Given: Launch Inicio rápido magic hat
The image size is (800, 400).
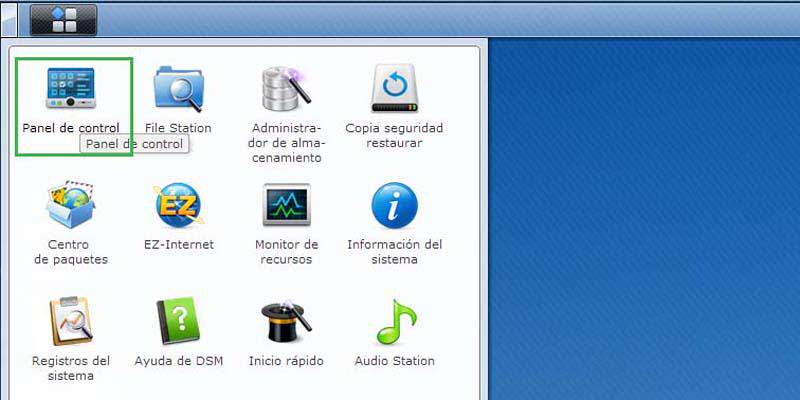Looking at the screenshot, I should point(286,321).
